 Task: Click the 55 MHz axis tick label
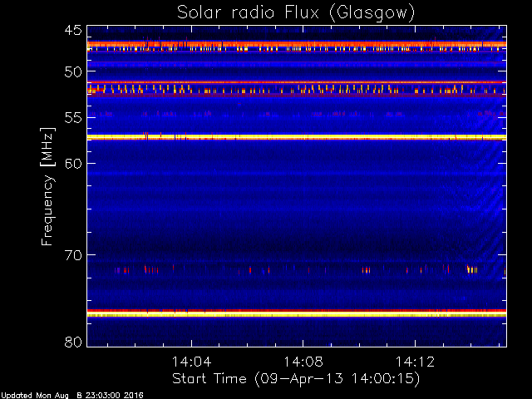coord(73,118)
